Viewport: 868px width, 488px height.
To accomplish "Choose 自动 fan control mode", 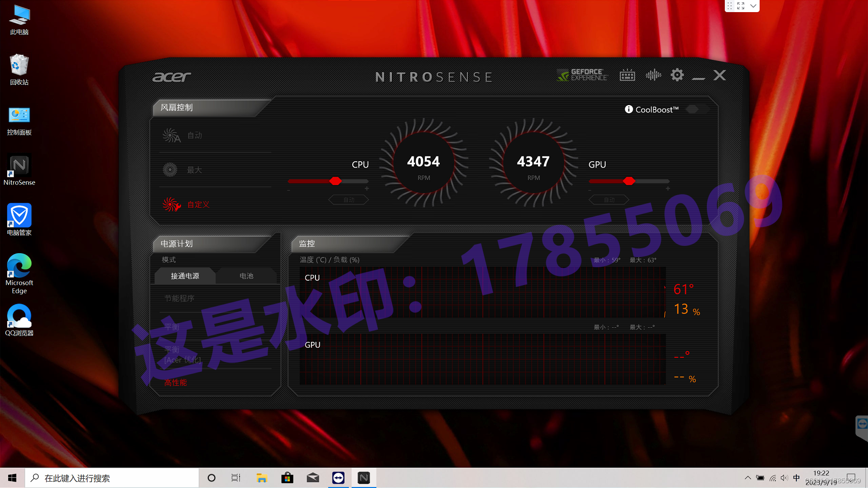I will point(195,136).
